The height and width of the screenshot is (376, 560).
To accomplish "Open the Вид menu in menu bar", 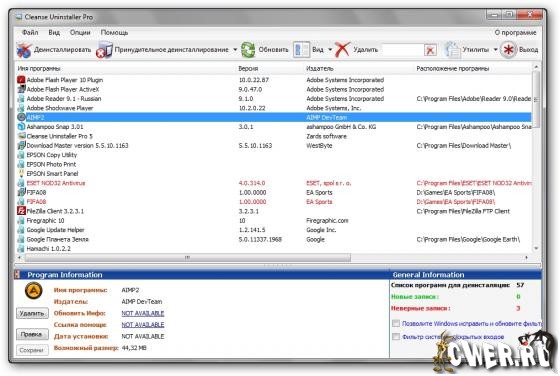I will pos(54,32).
